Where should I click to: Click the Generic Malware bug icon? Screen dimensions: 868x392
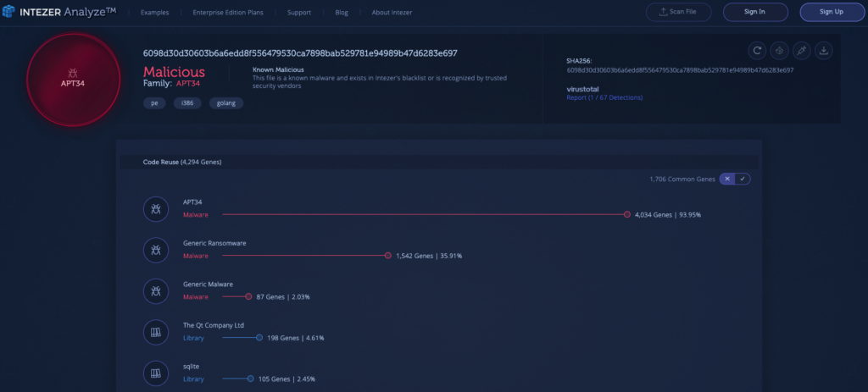(156, 290)
